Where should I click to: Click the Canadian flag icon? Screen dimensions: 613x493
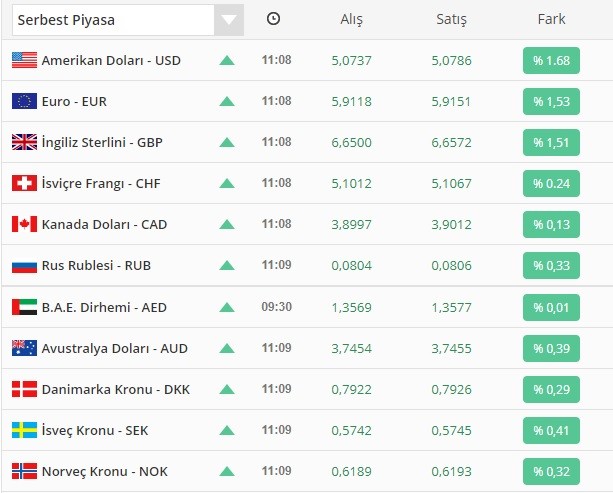pyautogui.click(x=24, y=224)
